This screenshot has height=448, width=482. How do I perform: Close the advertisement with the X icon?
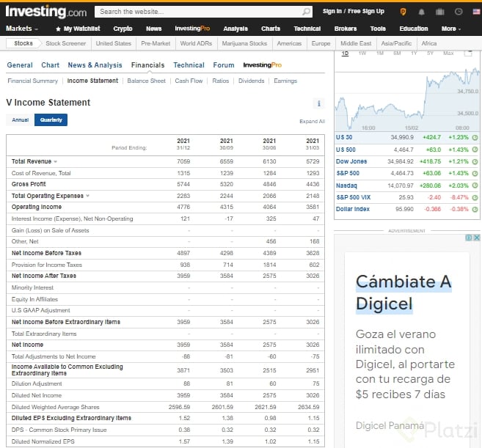tap(476, 238)
